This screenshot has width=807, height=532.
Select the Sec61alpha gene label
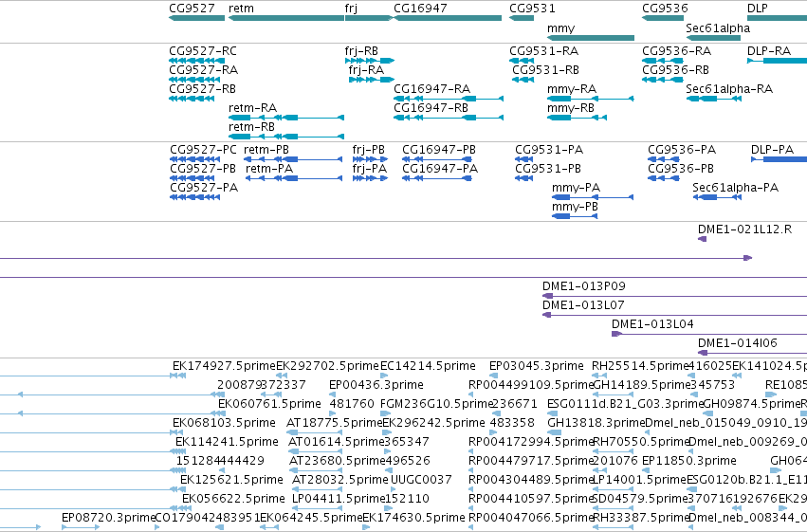(718, 28)
